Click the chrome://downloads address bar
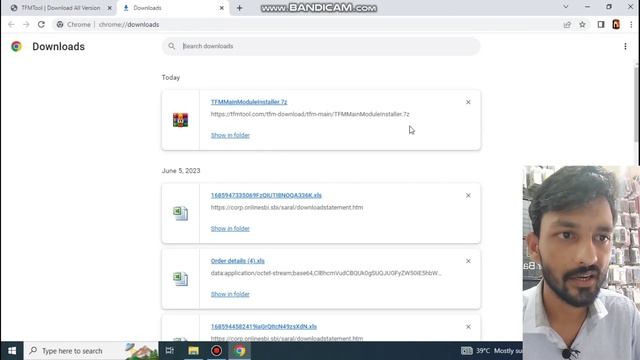Screen dimensions: 640x360 coord(306,24)
